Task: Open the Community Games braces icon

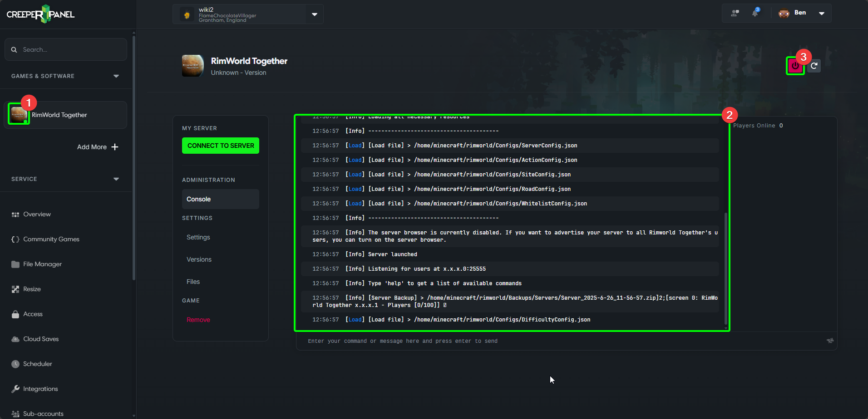Action: coord(15,239)
